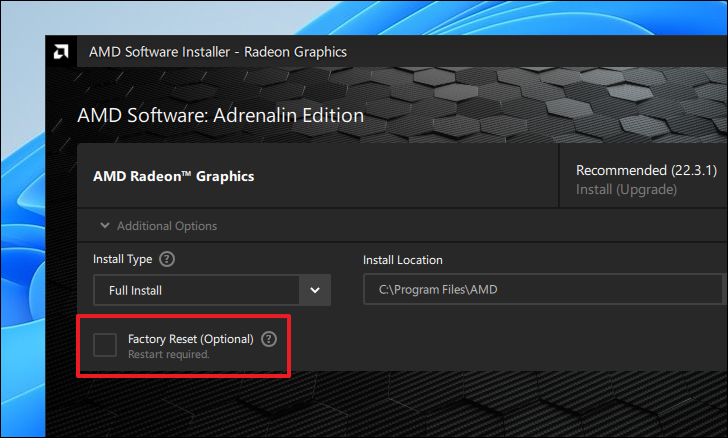Enable the Factory Reset (Optional) checkbox
This screenshot has width=728, height=438.
pyautogui.click(x=105, y=345)
